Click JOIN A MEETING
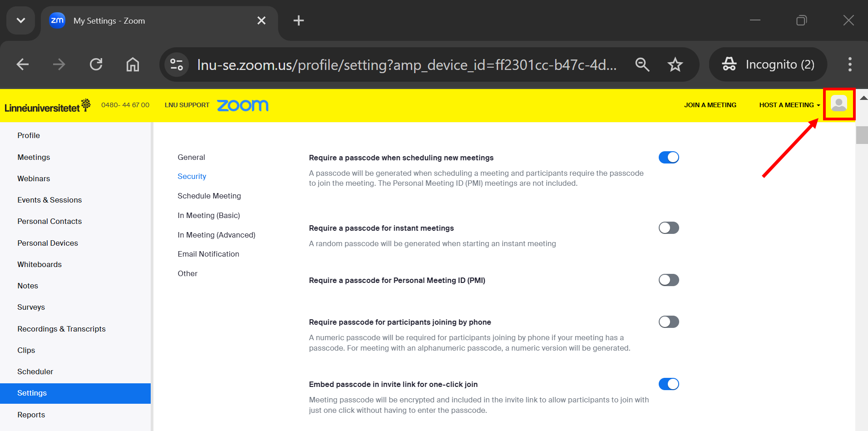Image resolution: width=868 pixels, height=431 pixels. (710, 105)
